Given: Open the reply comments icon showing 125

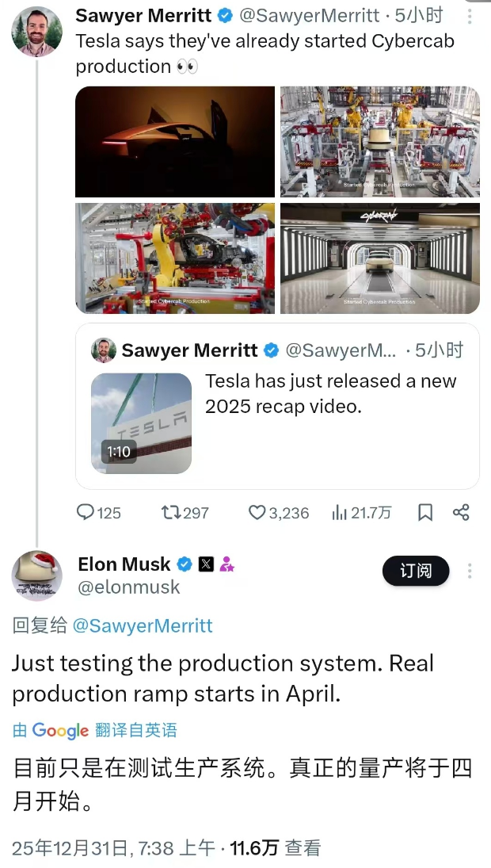Looking at the screenshot, I should tap(86, 513).
